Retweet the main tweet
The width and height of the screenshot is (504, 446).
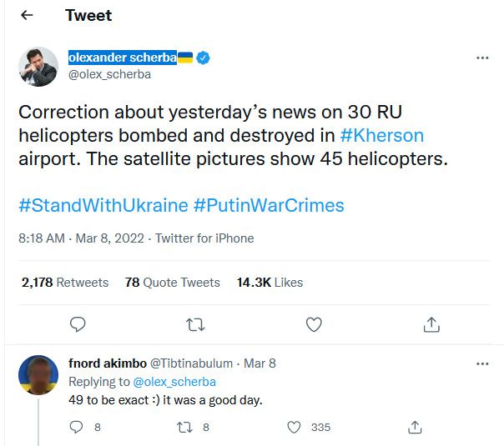click(x=195, y=323)
